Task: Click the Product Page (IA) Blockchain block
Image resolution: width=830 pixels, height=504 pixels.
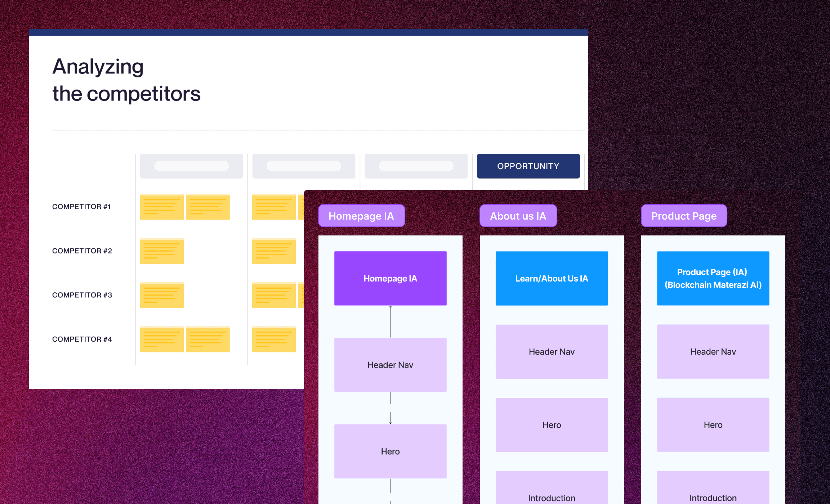Action: 713,278
